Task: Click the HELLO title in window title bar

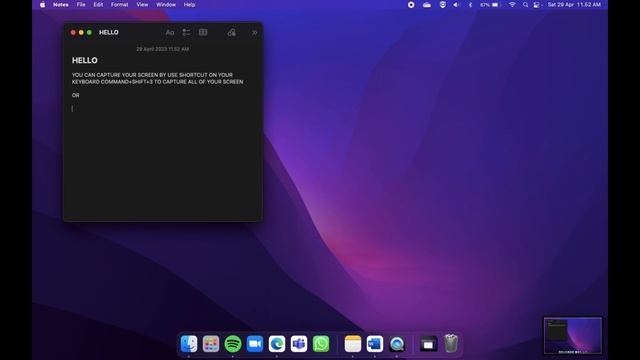Action: click(109, 32)
